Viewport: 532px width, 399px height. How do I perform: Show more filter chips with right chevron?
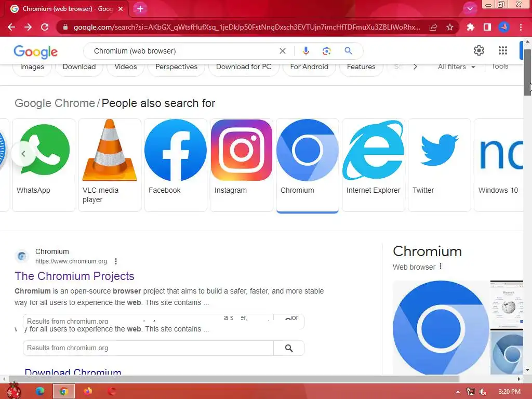coord(415,67)
